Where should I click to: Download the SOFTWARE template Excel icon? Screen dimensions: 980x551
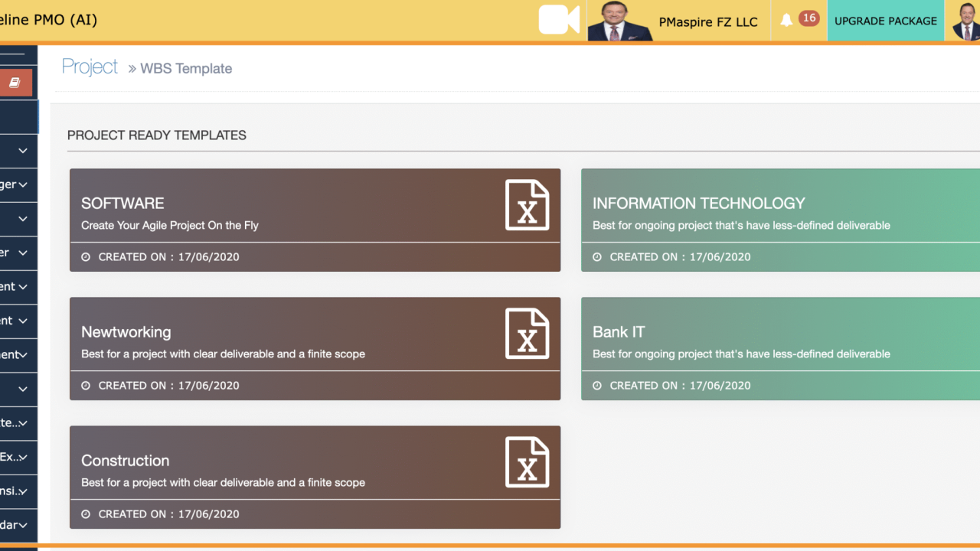(528, 205)
